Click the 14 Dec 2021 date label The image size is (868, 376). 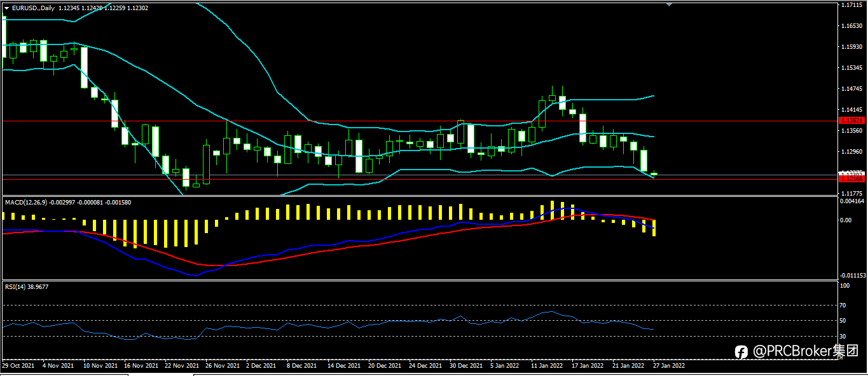coord(343,365)
